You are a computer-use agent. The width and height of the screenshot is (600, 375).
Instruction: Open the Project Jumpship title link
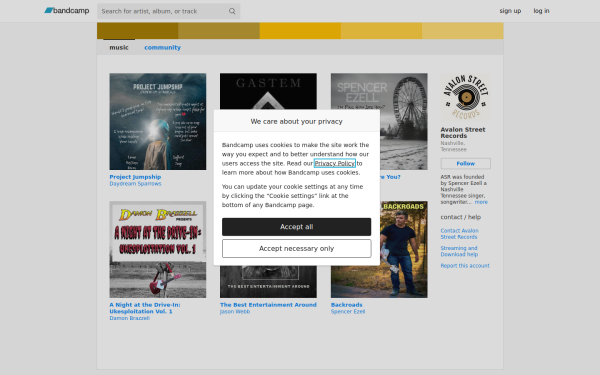coord(135,177)
